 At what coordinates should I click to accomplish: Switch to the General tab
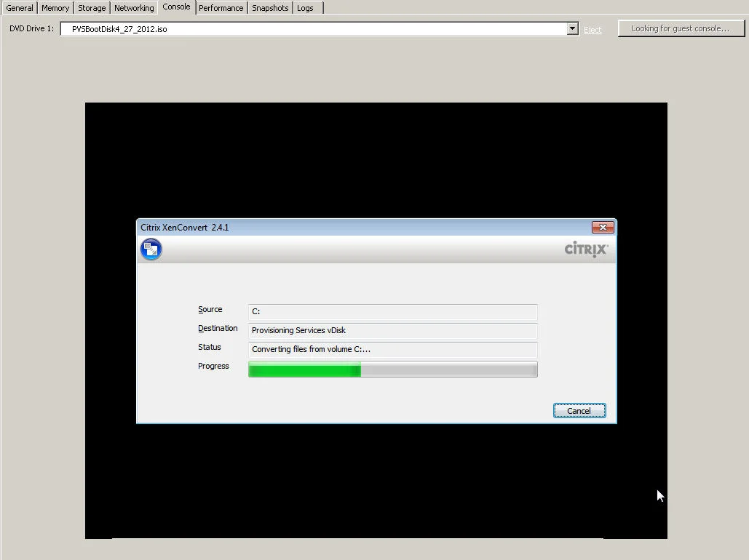20,8
